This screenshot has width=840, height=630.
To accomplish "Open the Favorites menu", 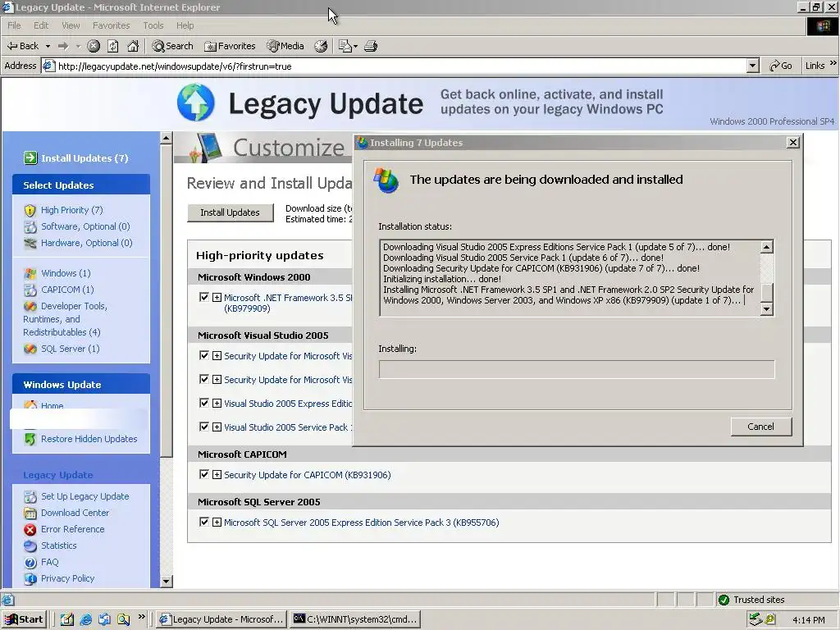I will coord(111,25).
